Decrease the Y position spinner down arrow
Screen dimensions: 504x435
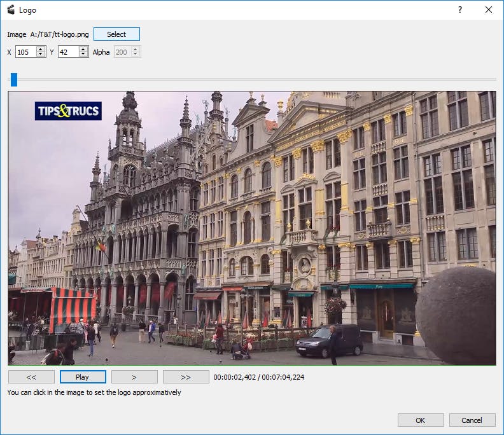tap(83, 55)
